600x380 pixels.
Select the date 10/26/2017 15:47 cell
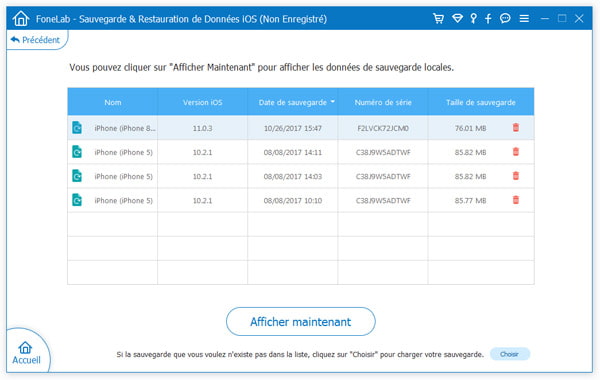click(x=293, y=128)
